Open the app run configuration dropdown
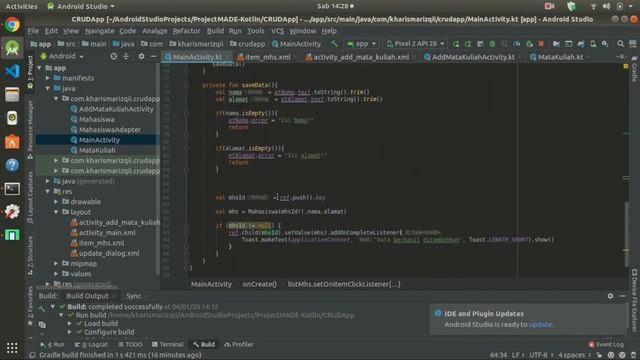The height and width of the screenshot is (360, 640). 362,44
